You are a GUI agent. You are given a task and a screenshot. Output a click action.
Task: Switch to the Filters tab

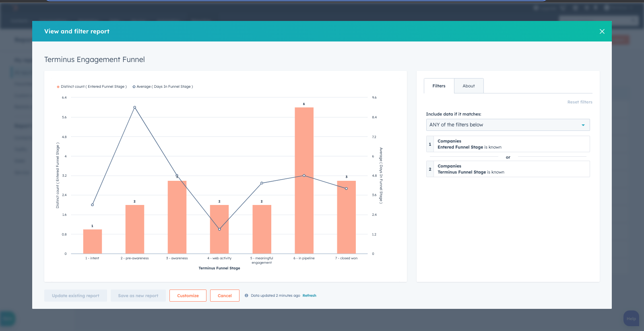point(439,86)
